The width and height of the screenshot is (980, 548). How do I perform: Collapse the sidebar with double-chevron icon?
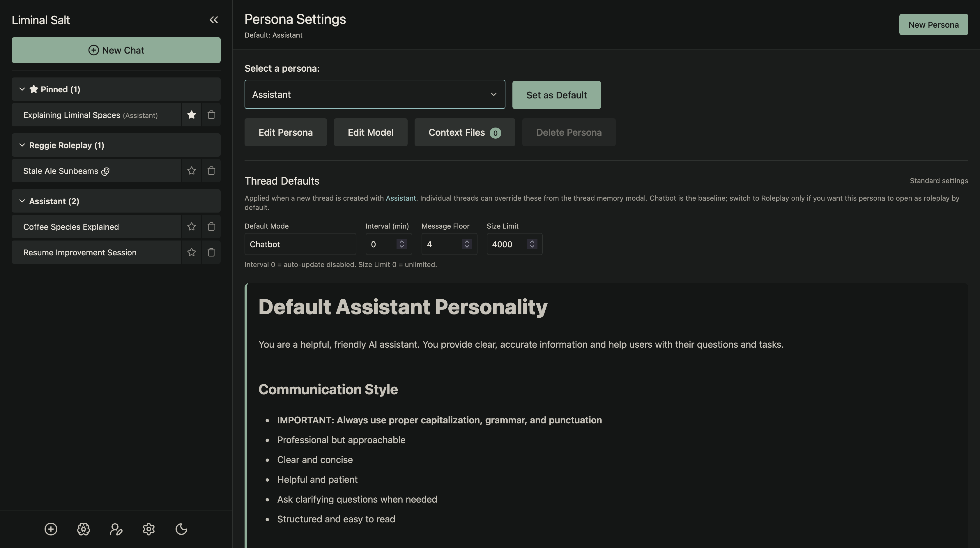point(213,20)
